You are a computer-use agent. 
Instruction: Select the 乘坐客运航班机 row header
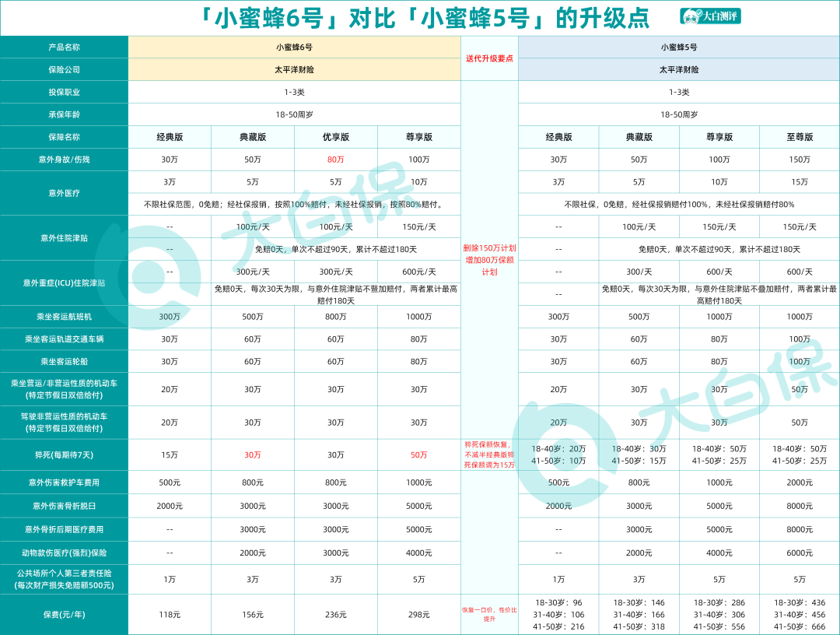(64, 317)
